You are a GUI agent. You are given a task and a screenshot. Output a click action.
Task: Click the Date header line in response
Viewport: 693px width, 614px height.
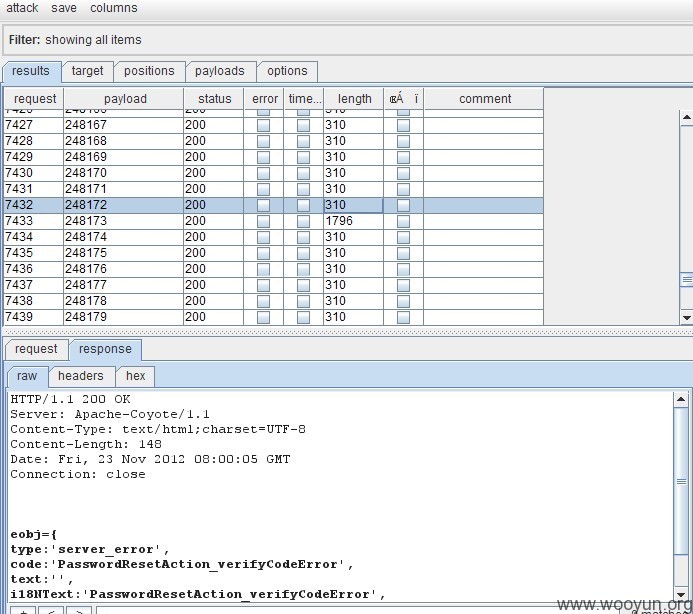pos(150,459)
